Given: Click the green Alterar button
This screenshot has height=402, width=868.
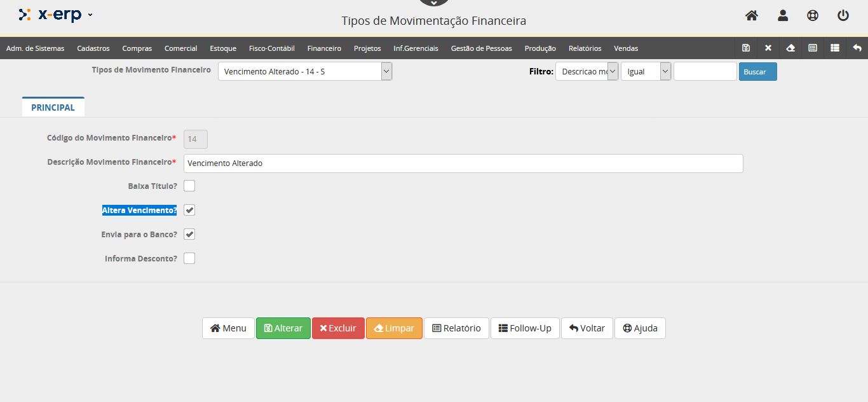Looking at the screenshot, I should pyautogui.click(x=283, y=328).
